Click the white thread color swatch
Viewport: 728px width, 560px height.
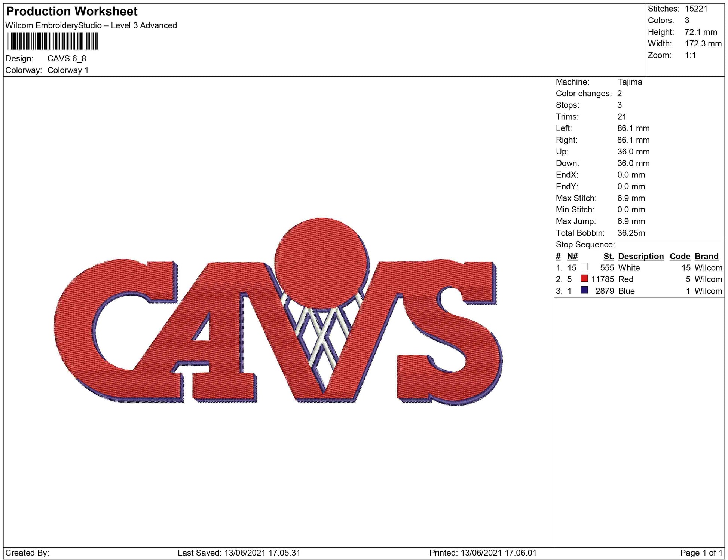point(584,267)
